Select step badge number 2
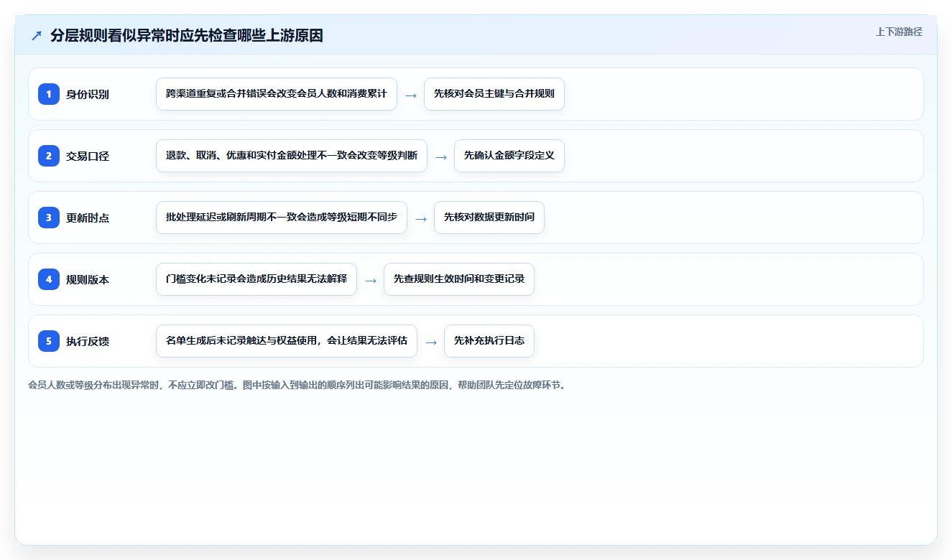 49,156
